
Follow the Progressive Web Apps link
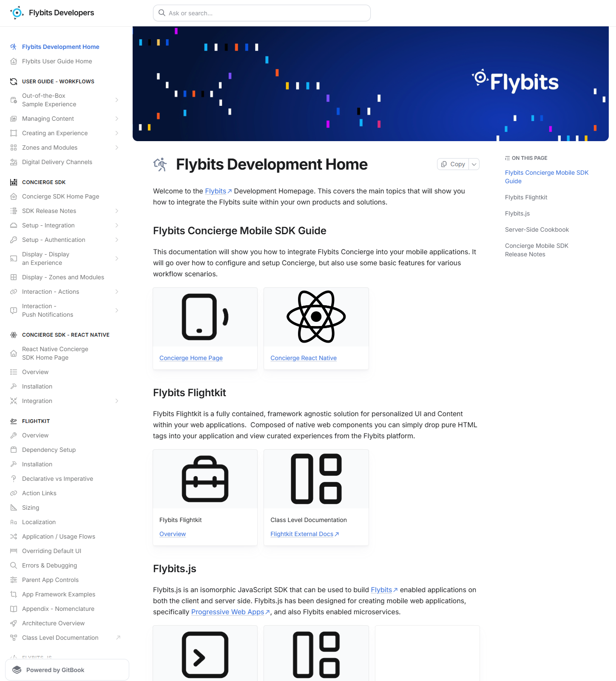pyautogui.click(x=230, y=612)
